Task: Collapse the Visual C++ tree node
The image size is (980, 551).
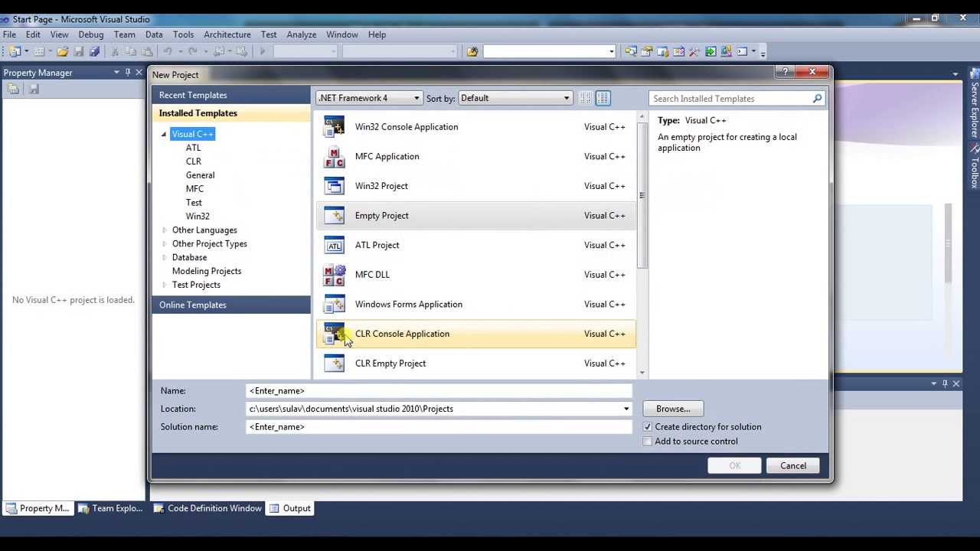Action: coord(163,135)
